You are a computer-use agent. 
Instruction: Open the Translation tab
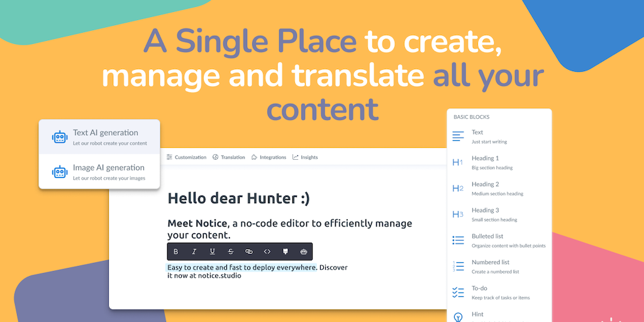[229, 157]
